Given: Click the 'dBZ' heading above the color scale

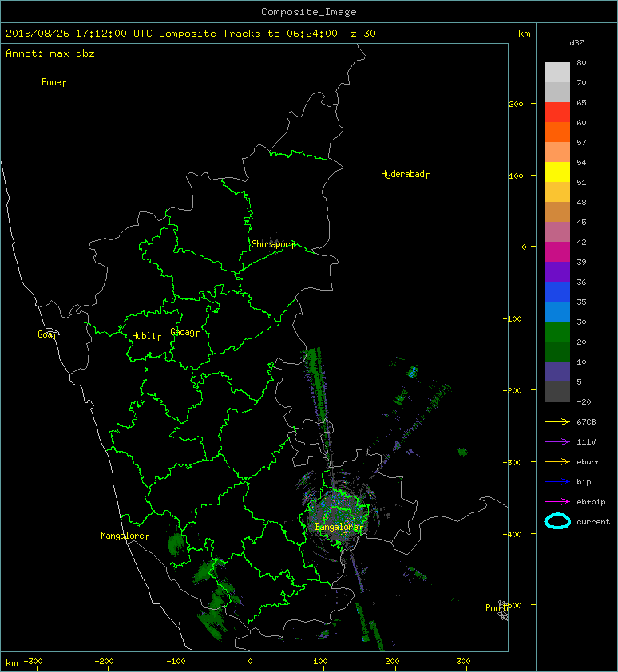Looking at the screenshot, I should 576,43.
